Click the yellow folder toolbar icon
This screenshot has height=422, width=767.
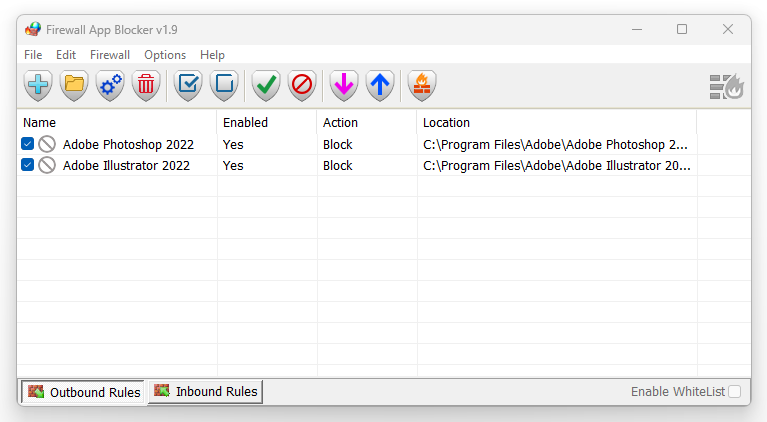click(74, 86)
